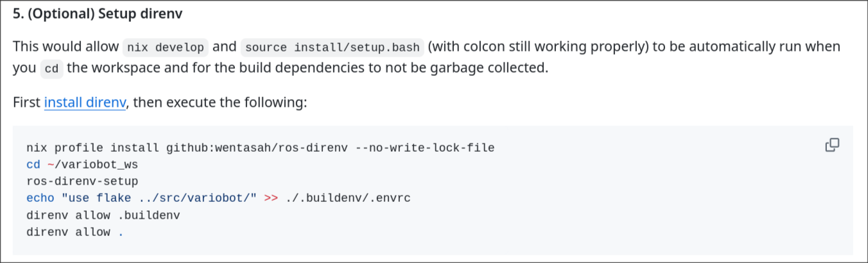Click the "nix profile install" command line

pos(260,148)
